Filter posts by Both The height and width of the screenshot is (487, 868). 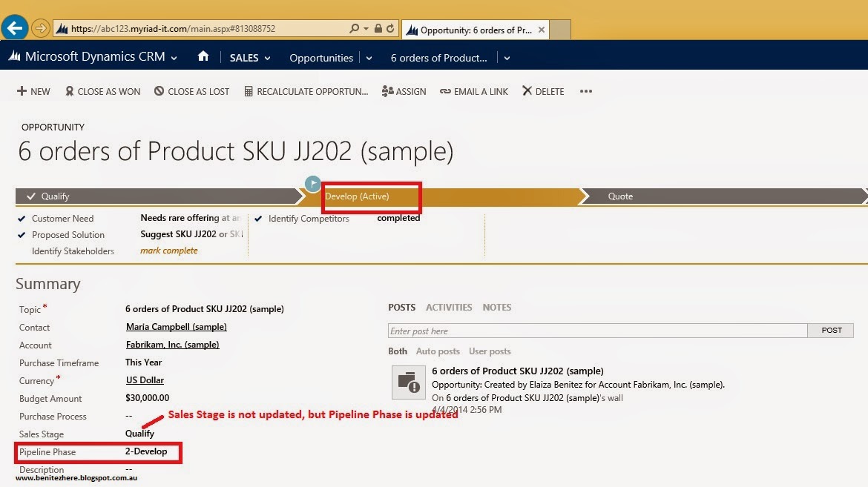[398, 351]
